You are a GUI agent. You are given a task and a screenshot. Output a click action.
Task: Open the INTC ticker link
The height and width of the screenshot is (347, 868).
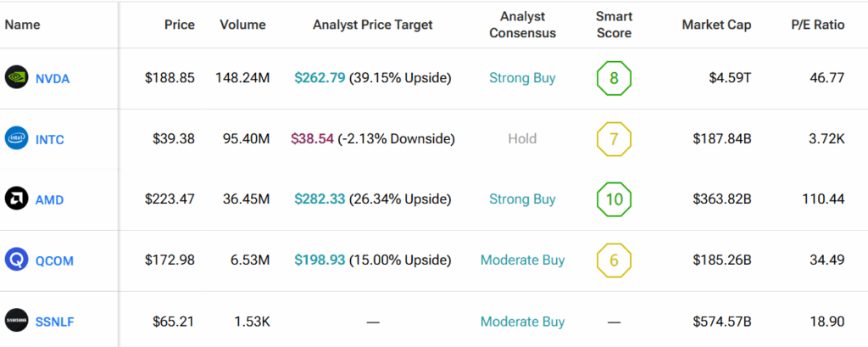coord(50,140)
